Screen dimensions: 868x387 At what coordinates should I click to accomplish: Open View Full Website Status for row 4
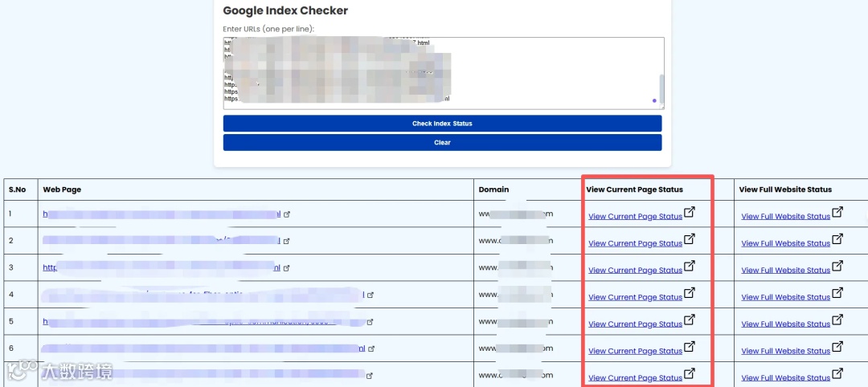point(785,297)
